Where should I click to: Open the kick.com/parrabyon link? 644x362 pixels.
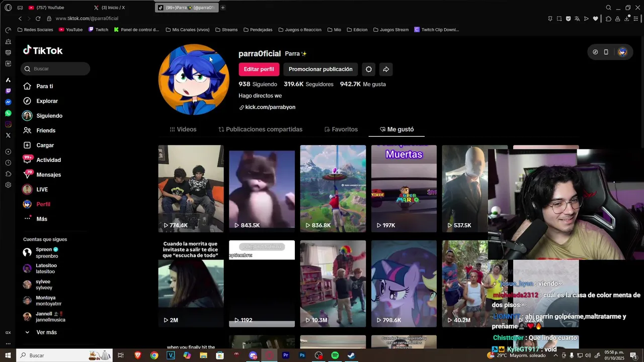(x=267, y=107)
